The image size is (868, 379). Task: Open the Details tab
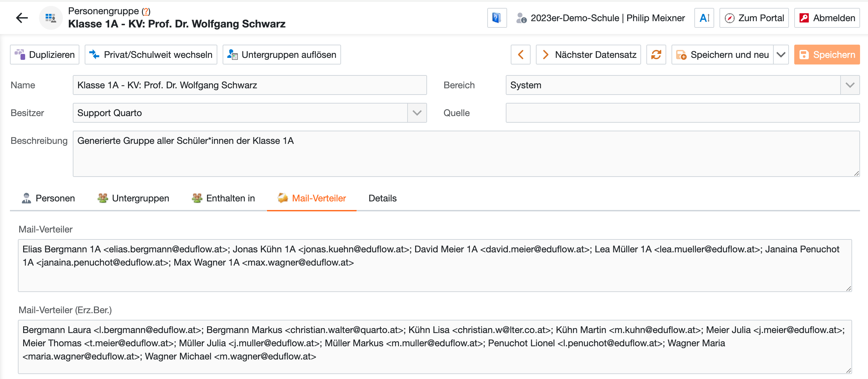[x=382, y=198]
